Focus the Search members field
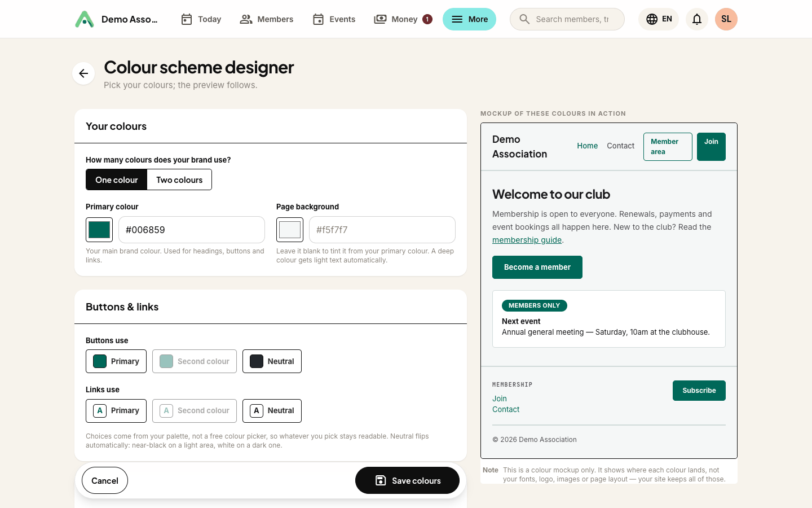Image resolution: width=812 pixels, height=508 pixels. (567, 19)
